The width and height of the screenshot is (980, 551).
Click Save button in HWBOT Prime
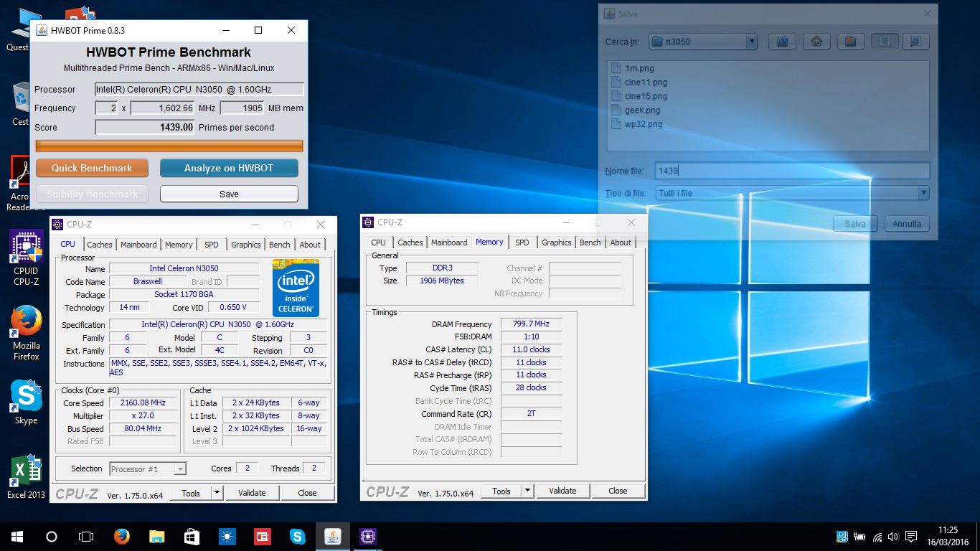coord(229,194)
